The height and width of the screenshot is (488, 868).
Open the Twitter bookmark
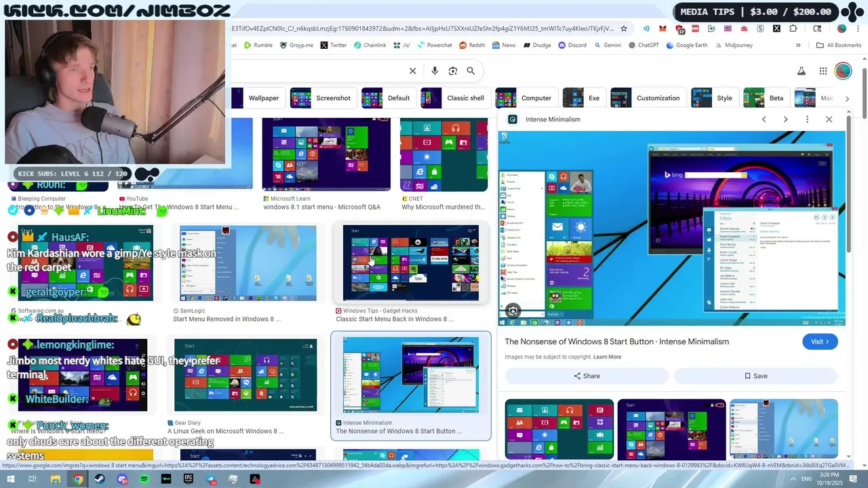pyautogui.click(x=334, y=45)
